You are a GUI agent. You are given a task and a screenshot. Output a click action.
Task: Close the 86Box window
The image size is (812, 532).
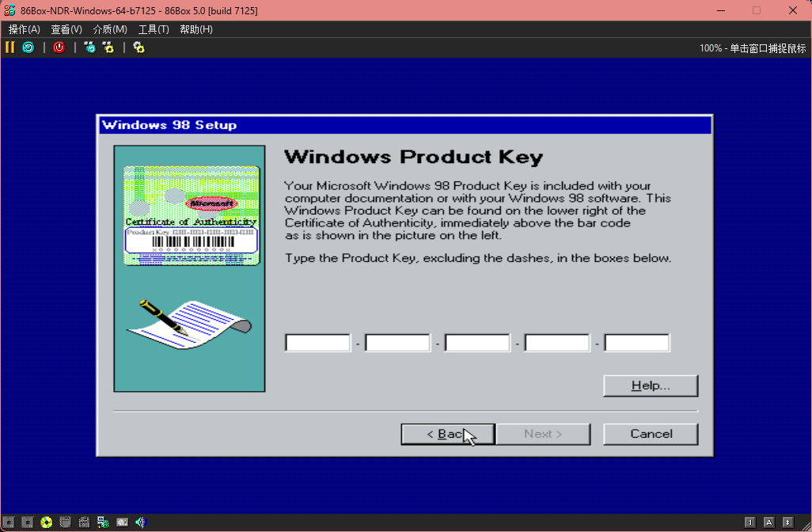pos(793,10)
